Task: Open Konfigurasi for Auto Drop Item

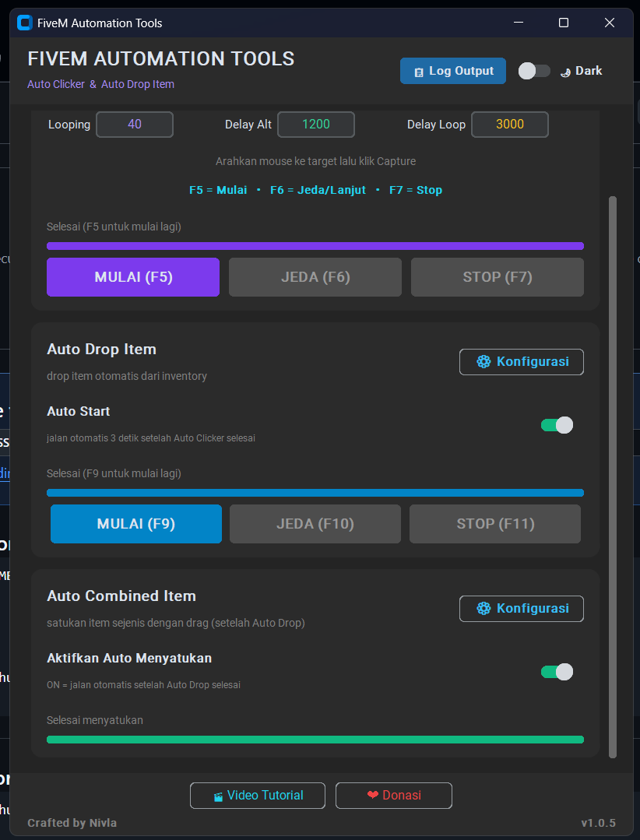Action: pos(521,361)
